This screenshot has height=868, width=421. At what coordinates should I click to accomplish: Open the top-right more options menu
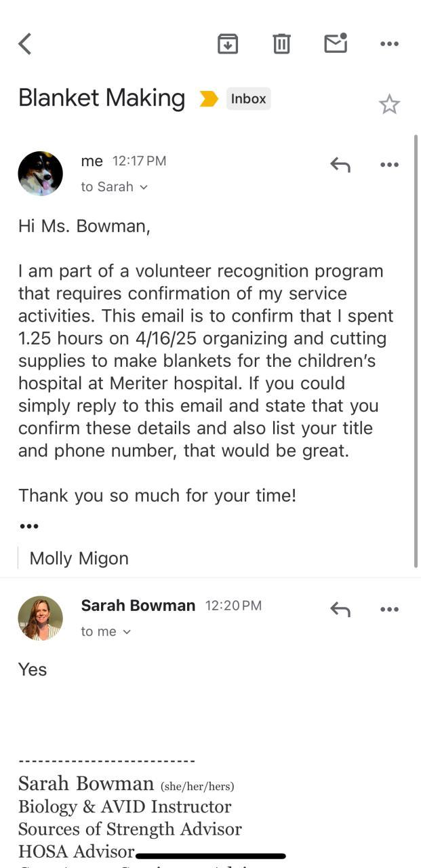[x=389, y=44]
